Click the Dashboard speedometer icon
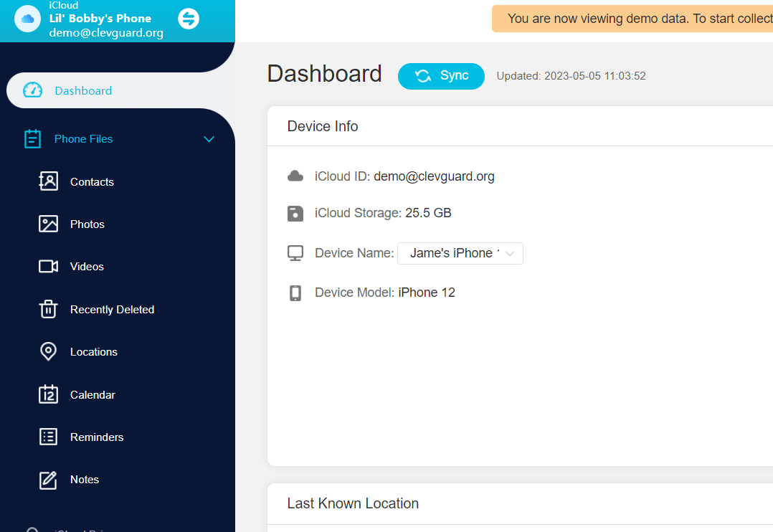This screenshot has width=773, height=532. click(32, 90)
